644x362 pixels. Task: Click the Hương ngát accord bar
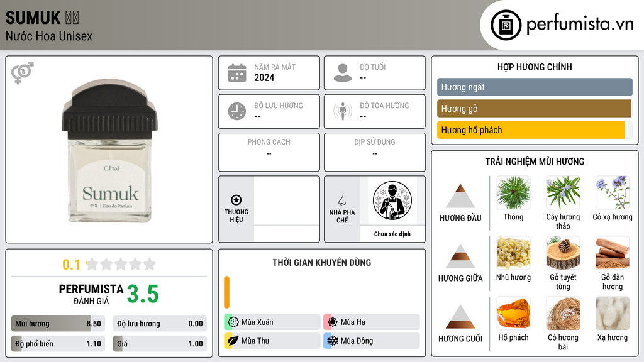(535, 87)
